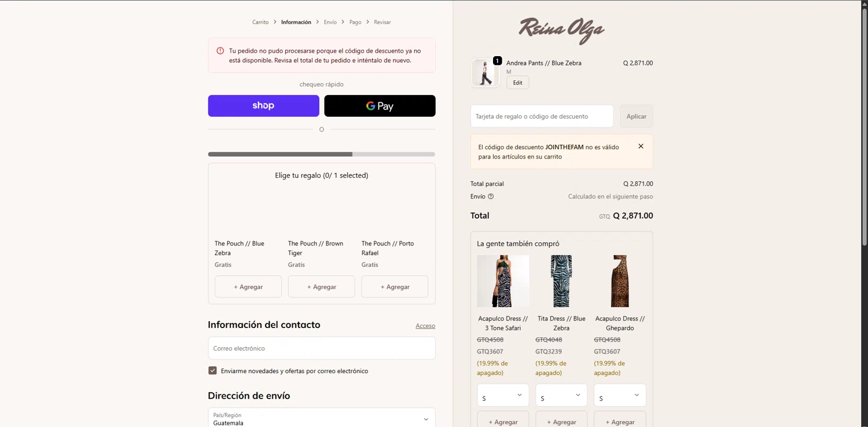The height and width of the screenshot is (427, 868).
Task: Click Andrea Pants product thumbnail
Action: click(x=485, y=73)
